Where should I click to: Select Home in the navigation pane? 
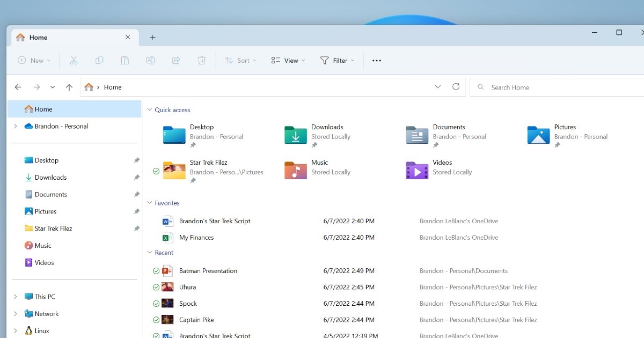coord(75,109)
